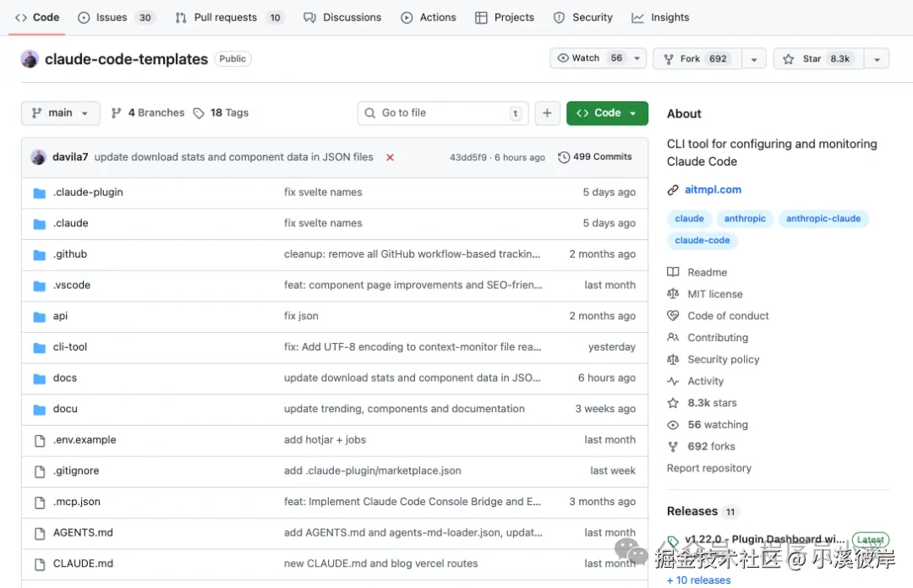This screenshot has height=588, width=913.
Task: Open the docs folder
Action: click(65, 378)
